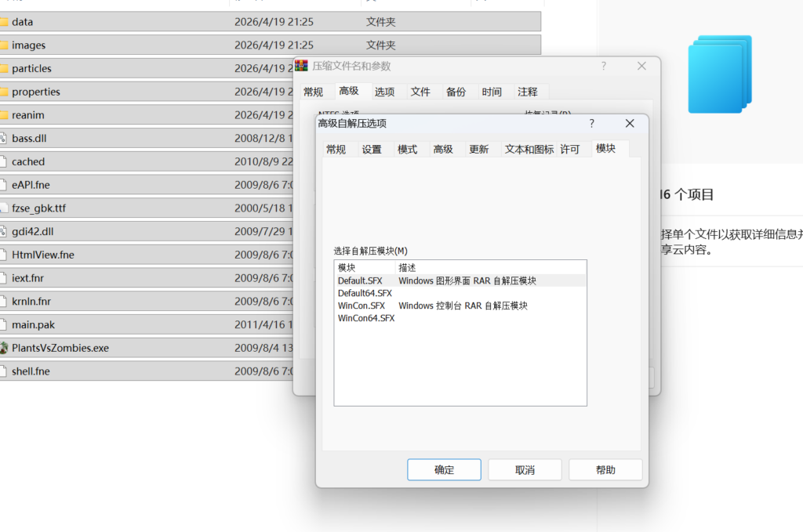This screenshot has height=532, width=803.
Task: Switch to the 更新 tab
Action: [478, 150]
